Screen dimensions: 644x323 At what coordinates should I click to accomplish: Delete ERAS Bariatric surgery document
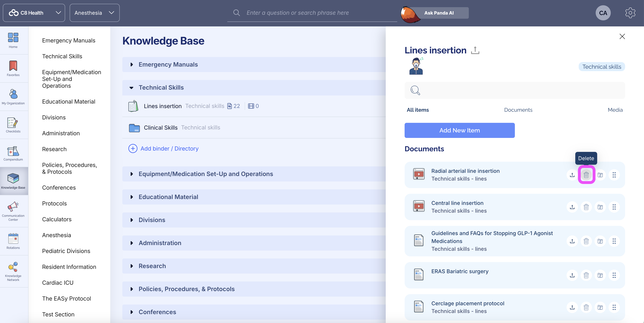pyautogui.click(x=586, y=275)
